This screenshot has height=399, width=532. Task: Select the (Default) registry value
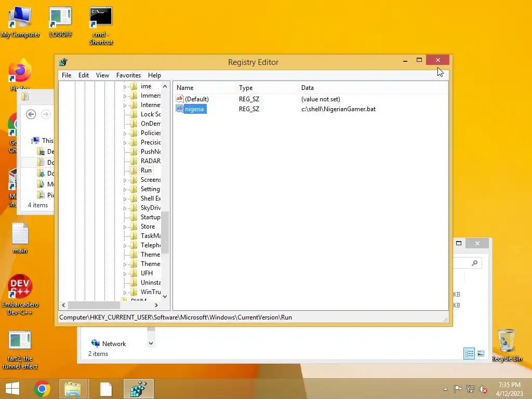point(197,99)
